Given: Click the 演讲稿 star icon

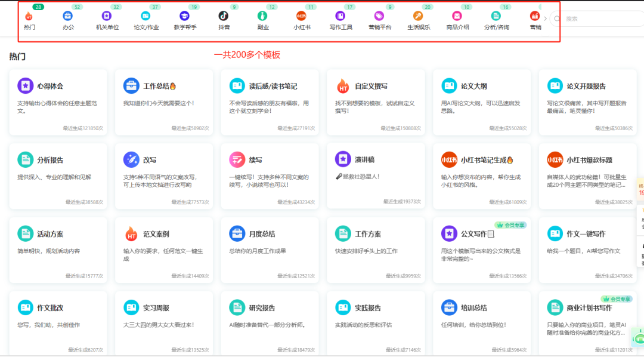Looking at the screenshot, I should click(x=343, y=159).
